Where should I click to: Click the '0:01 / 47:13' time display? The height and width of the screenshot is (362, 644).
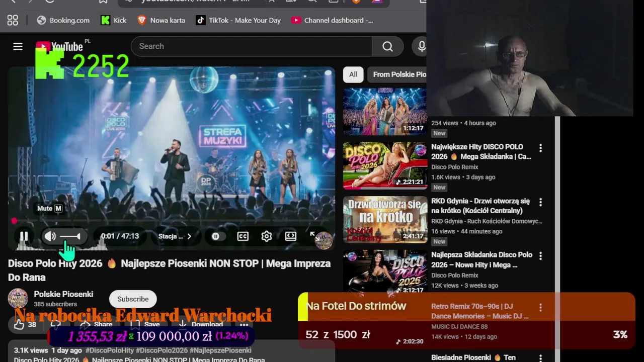click(120, 236)
